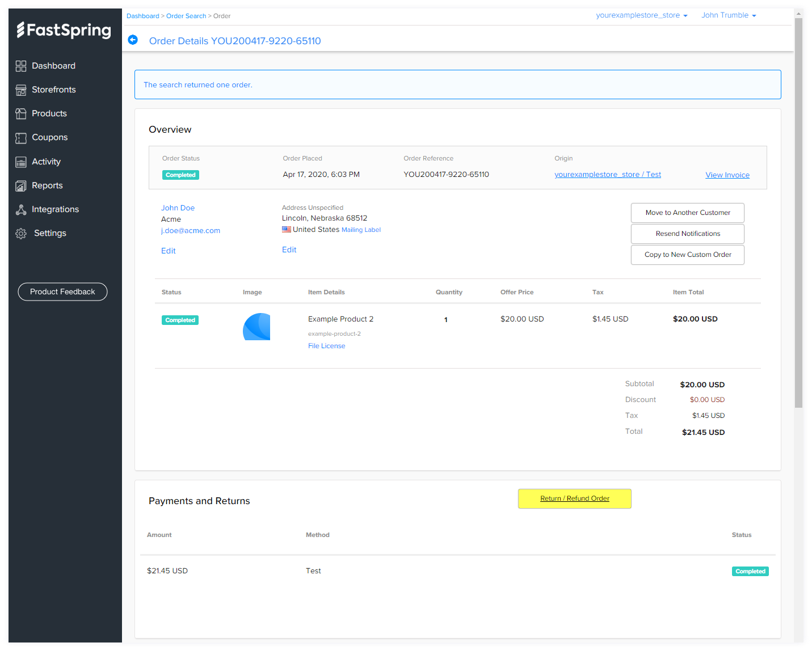812x651 pixels.
Task: Click the Reports chart icon
Action: coord(21,186)
